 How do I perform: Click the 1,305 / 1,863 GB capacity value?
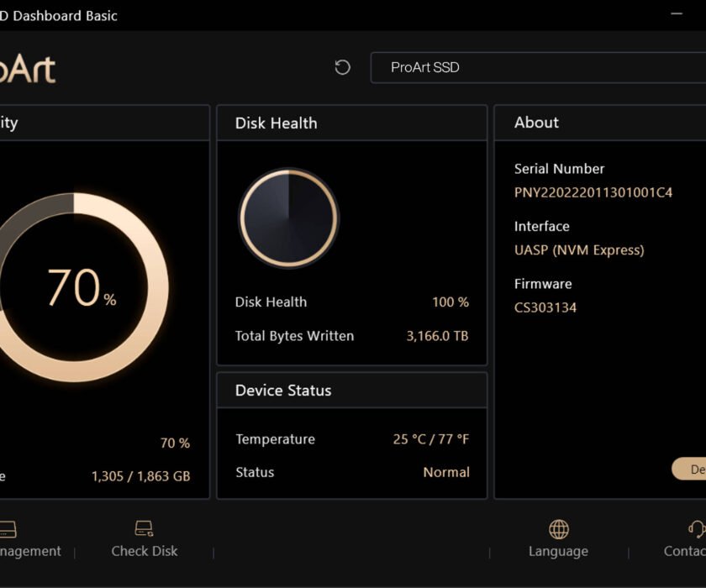(x=141, y=476)
